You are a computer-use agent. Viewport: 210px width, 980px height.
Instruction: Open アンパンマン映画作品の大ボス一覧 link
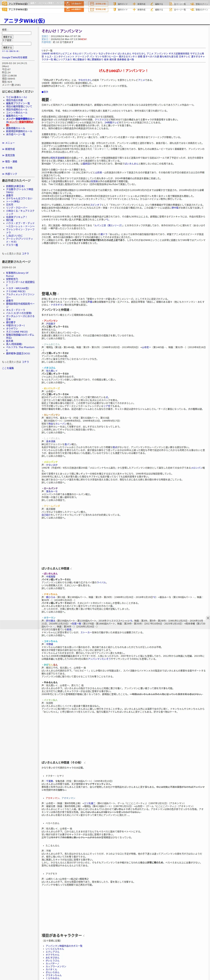(64, 946)
